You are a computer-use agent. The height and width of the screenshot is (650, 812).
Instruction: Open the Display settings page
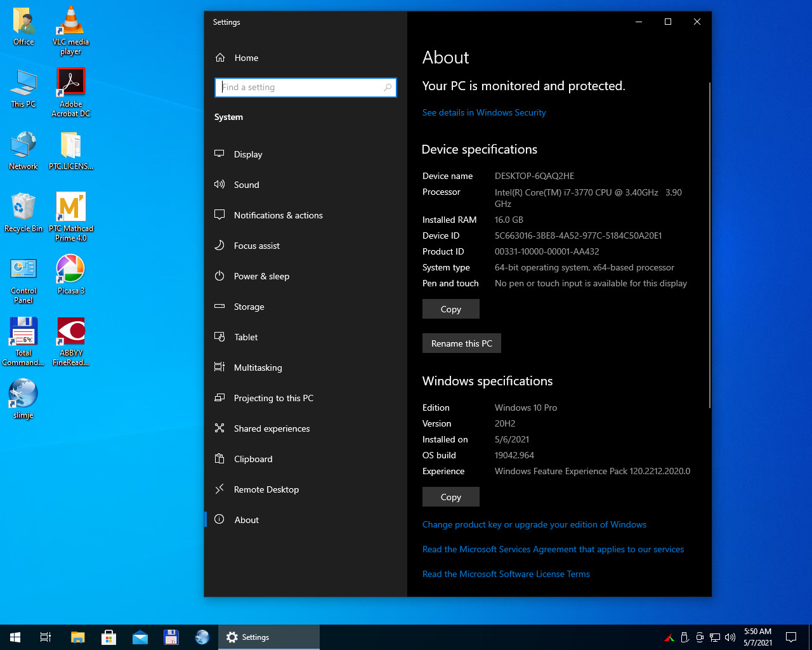click(x=247, y=154)
